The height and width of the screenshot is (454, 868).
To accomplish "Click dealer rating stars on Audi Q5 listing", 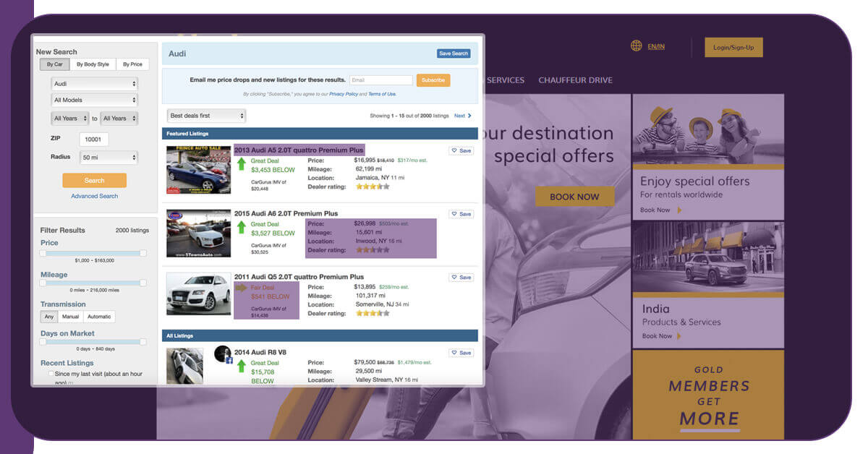I will pyautogui.click(x=372, y=314).
